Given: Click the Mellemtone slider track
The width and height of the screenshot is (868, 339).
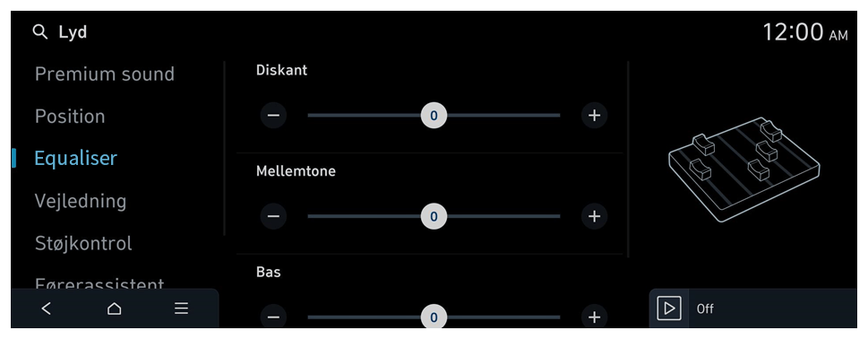Looking at the screenshot, I should tap(434, 216).
